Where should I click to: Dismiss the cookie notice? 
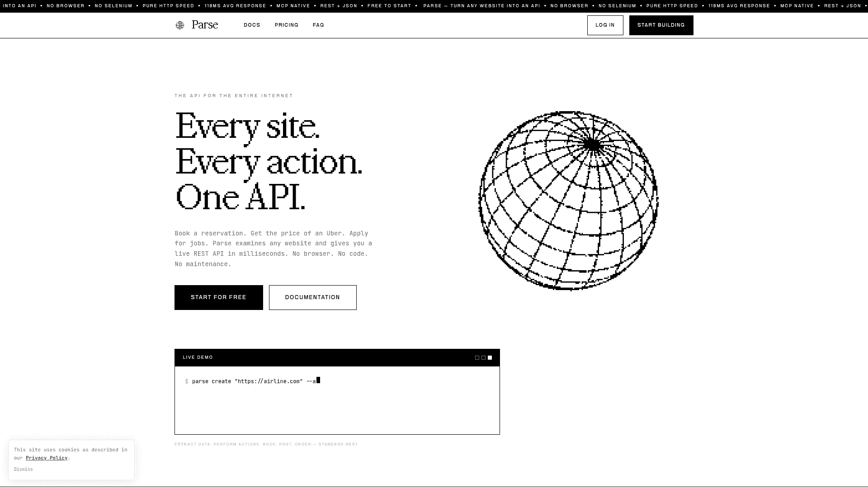[23, 469]
